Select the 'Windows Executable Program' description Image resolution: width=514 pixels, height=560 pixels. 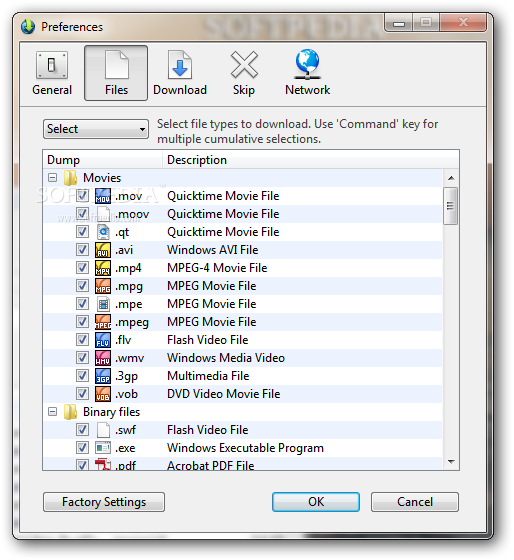coord(245,448)
